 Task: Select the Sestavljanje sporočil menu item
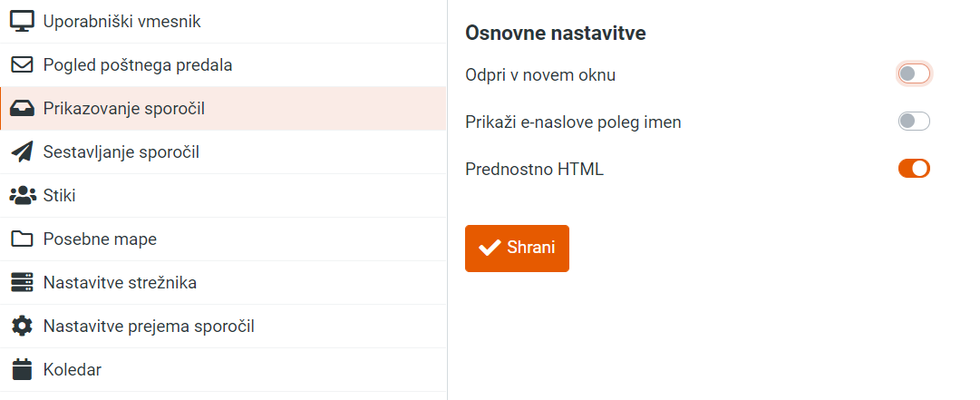(223, 151)
